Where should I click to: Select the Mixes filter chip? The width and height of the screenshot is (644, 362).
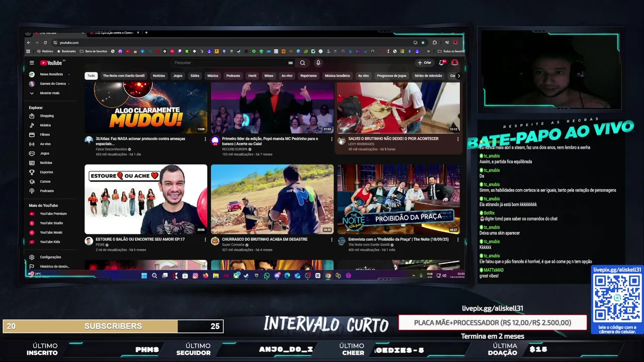point(269,76)
